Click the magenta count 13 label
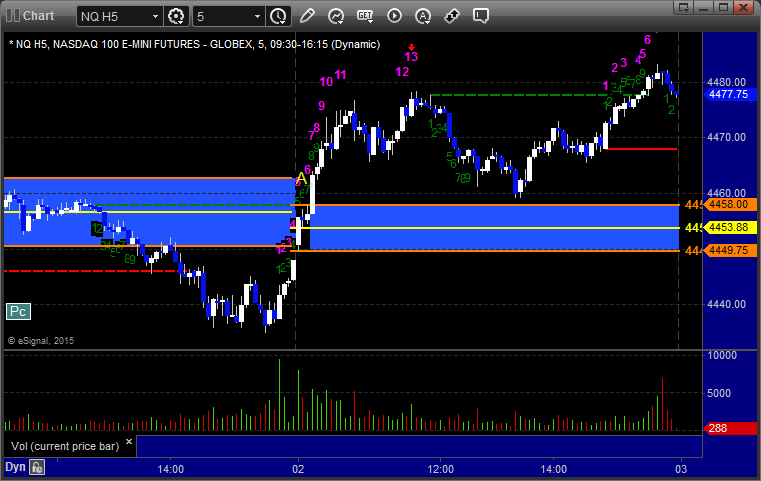This screenshot has width=761, height=481. (411, 57)
